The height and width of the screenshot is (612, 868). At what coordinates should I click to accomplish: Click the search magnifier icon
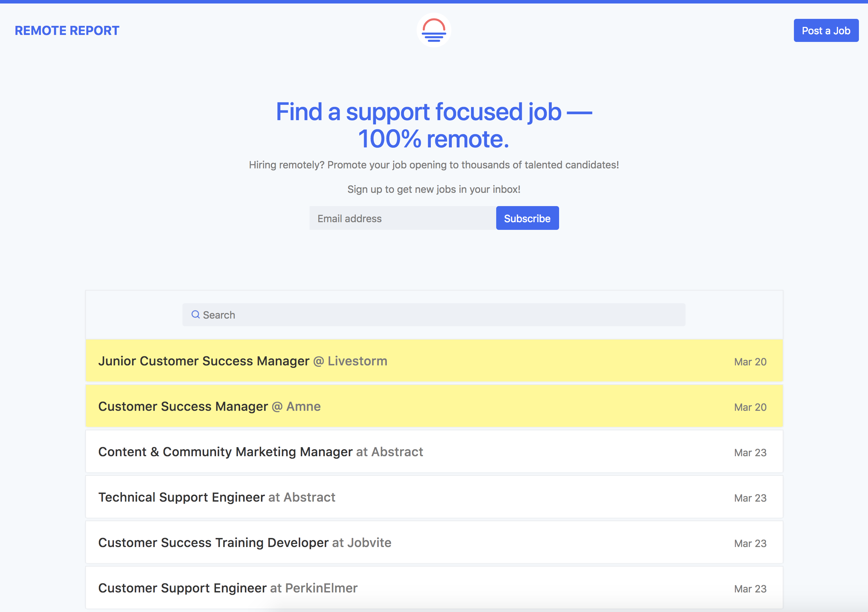click(x=195, y=314)
